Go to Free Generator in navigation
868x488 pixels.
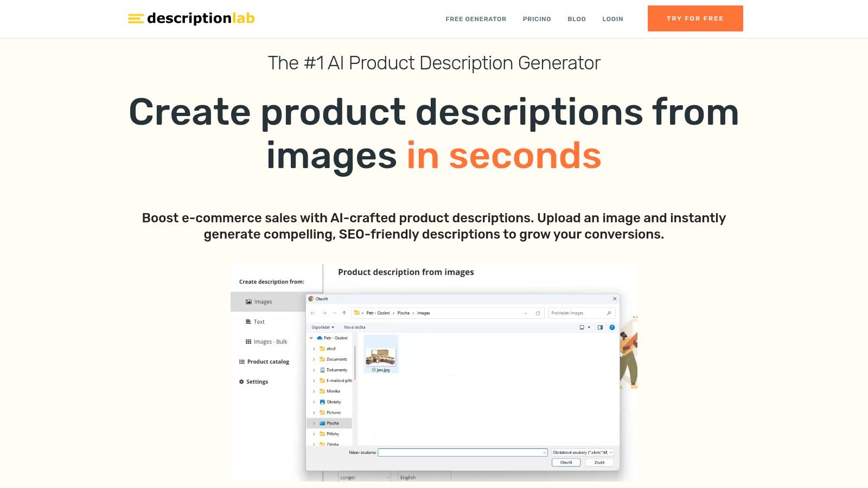tap(476, 19)
